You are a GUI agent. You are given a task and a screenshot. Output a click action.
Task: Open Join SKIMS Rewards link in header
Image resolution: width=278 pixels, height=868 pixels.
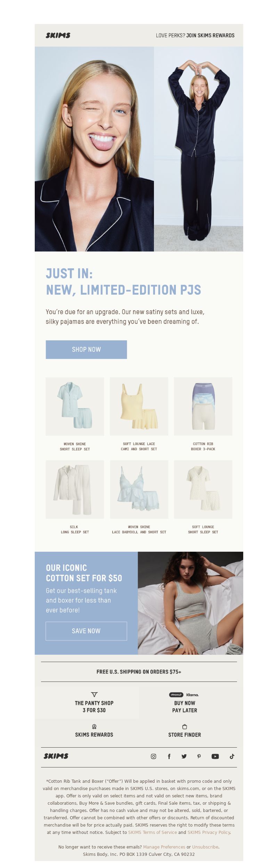click(210, 35)
